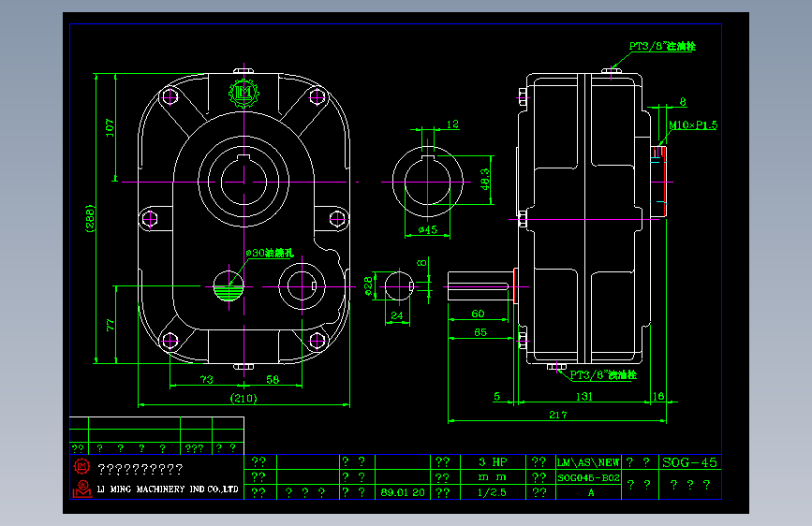The height and width of the screenshot is (526, 812).
Task: Click the green hatched oil sight glass circle
Action: click(229, 286)
